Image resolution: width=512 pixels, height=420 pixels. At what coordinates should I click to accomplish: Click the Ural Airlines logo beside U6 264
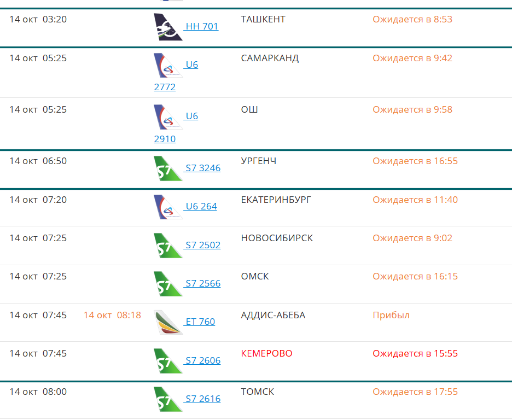[x=168, y=207]
